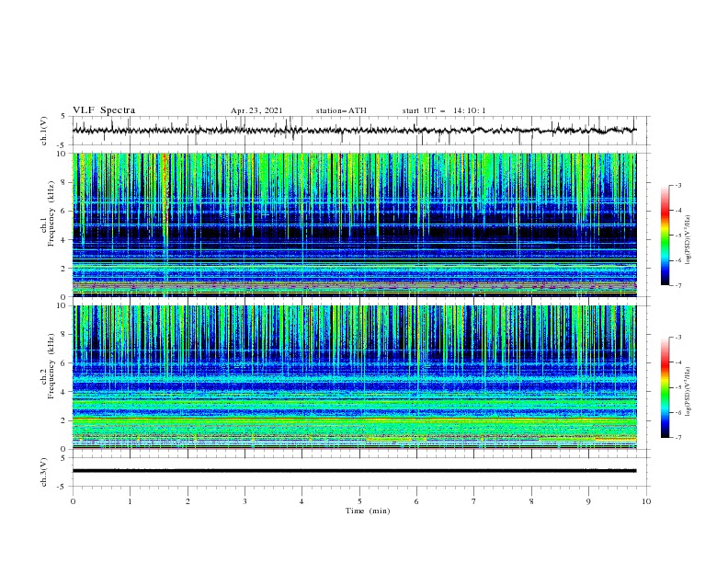
Task: Click the 'VLF Spectra' title text
Action: 104,110
